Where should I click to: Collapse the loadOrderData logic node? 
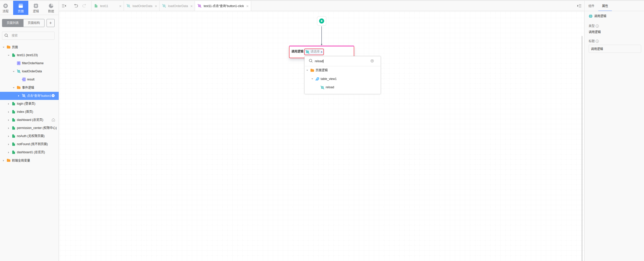click(x=14, y=72)
